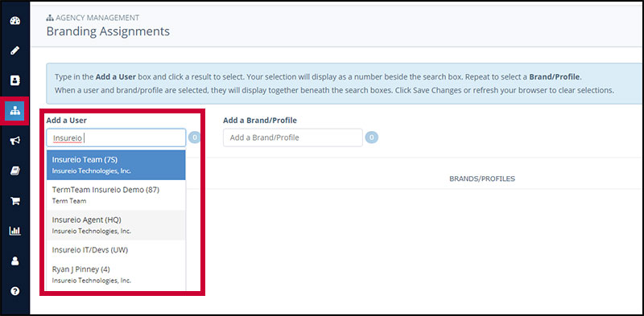Select Insureio Team (7S) from results

click(x=116, y=165)
